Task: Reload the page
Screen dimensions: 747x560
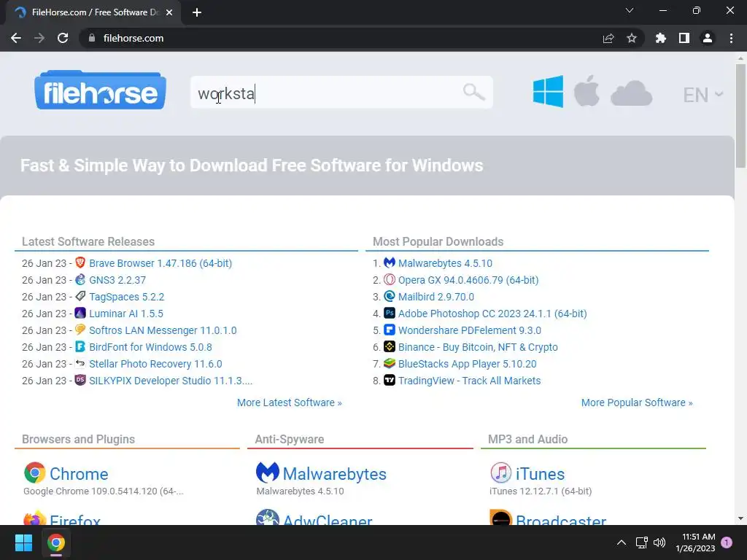Action: point(63,38)
